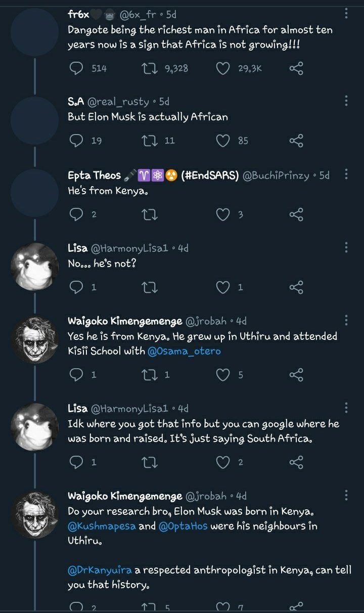This screenshot has height=613, width=364.
Task: Share Lisa's tweet about South Africa
Action: (x=296, y=462)
